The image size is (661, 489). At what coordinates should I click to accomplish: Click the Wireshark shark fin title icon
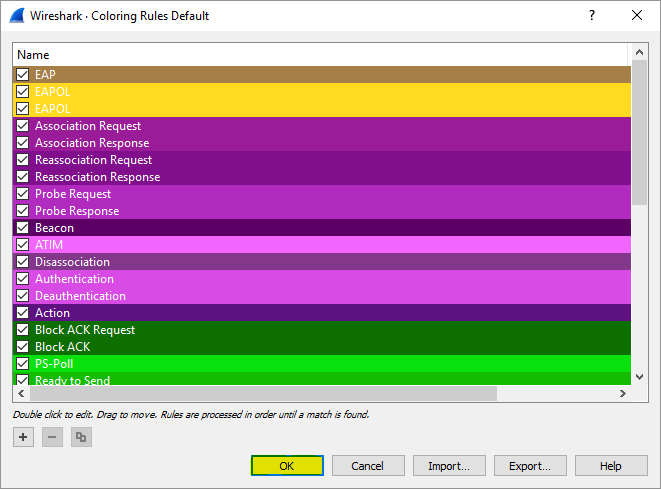click(17, 16)
